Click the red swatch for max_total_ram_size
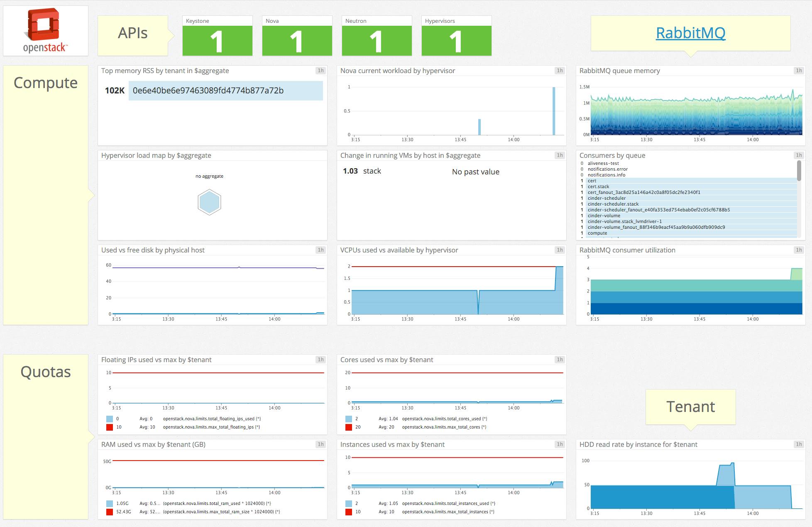This screenshot has height=527, width=812. [110, 512]
